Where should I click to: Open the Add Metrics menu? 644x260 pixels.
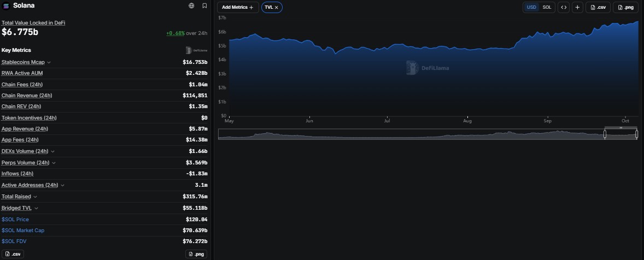238,8
